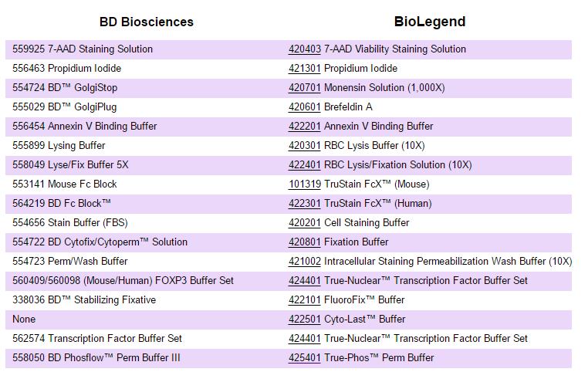Click catalog number 421301 for Propidium Iodide
This screenshot has width=588, height=372.
[305, 69]
